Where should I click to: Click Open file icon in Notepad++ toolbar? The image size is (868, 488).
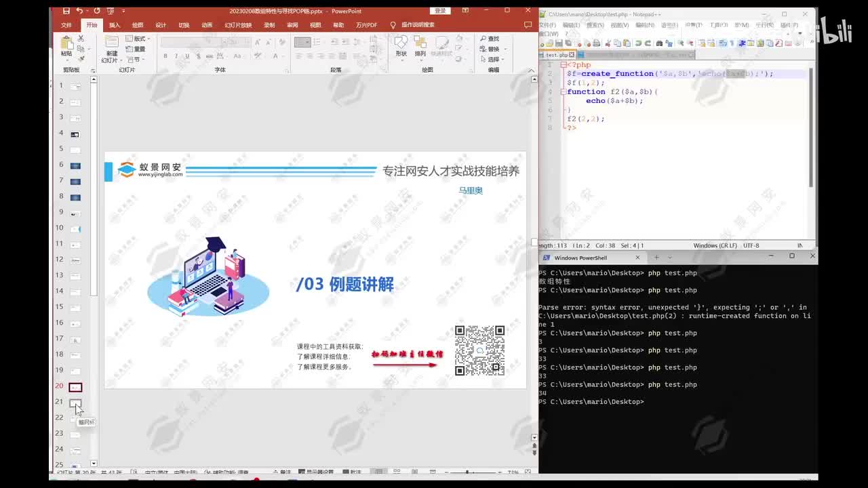549,43
